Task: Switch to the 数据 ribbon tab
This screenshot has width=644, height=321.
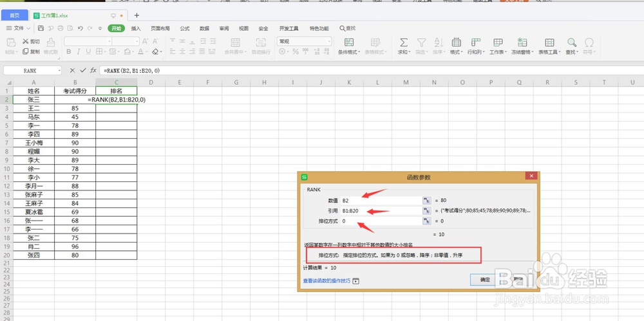Action: (205, 28)
